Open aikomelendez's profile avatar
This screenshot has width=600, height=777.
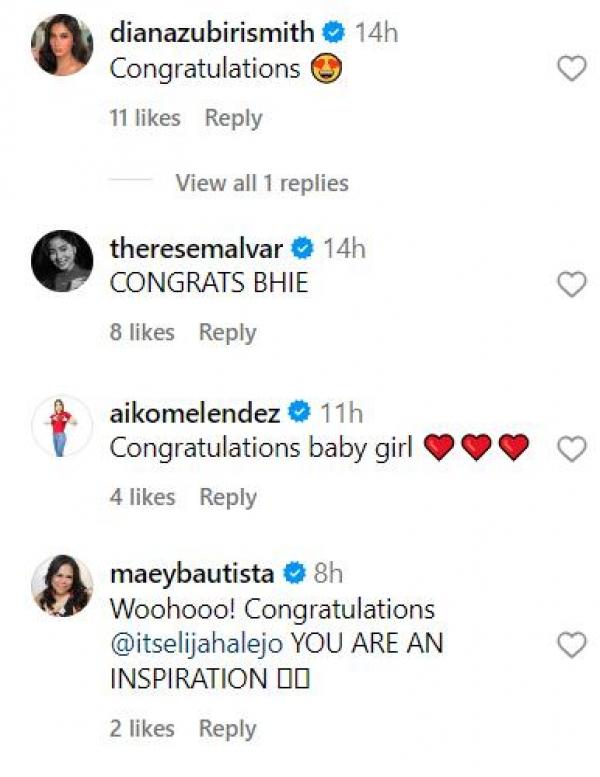(x=62, y=426)
